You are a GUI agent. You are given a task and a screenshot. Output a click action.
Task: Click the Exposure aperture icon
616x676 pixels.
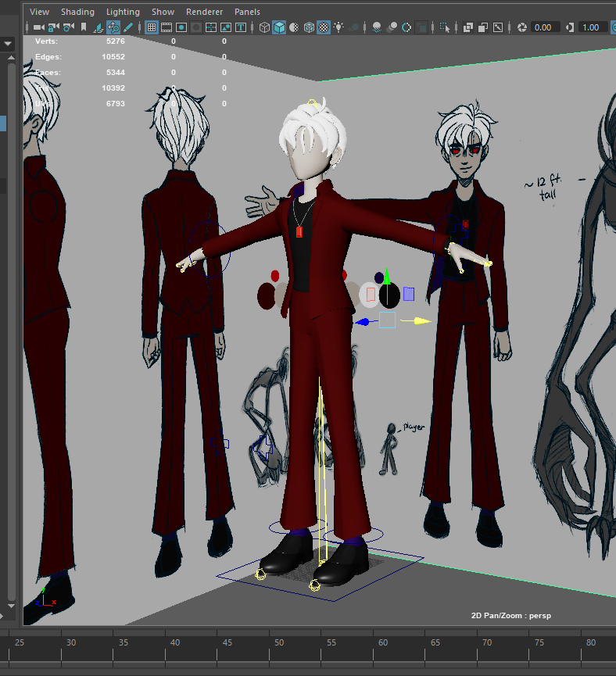tap(522, 27)
